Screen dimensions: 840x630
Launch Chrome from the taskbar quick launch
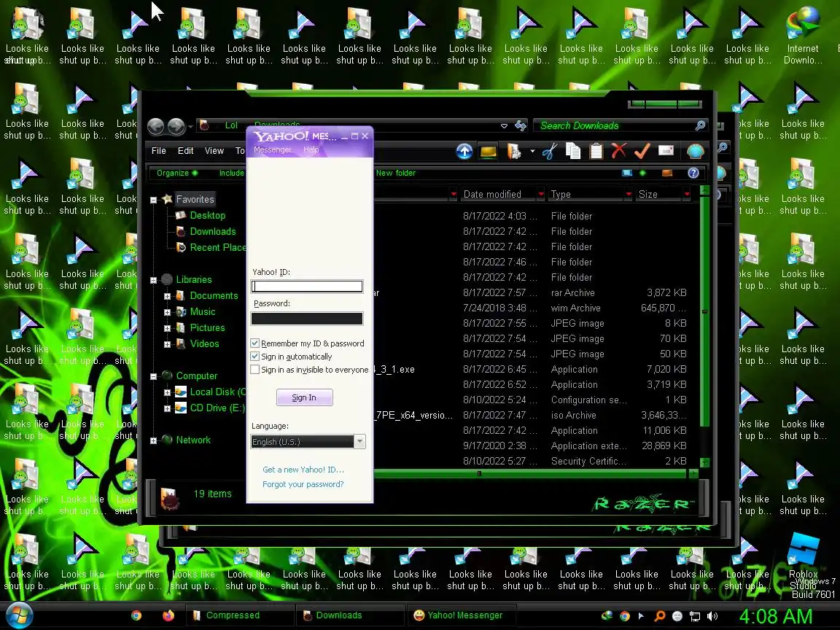coord(136,615)
